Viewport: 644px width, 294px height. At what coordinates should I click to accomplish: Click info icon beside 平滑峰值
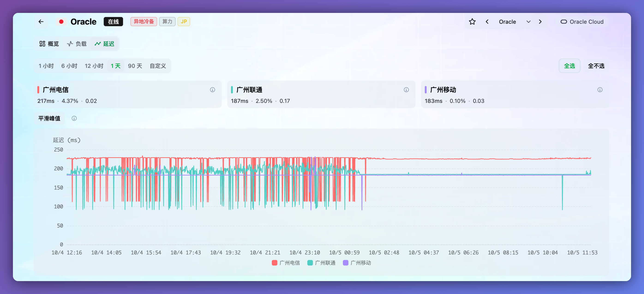pos(74,118)
